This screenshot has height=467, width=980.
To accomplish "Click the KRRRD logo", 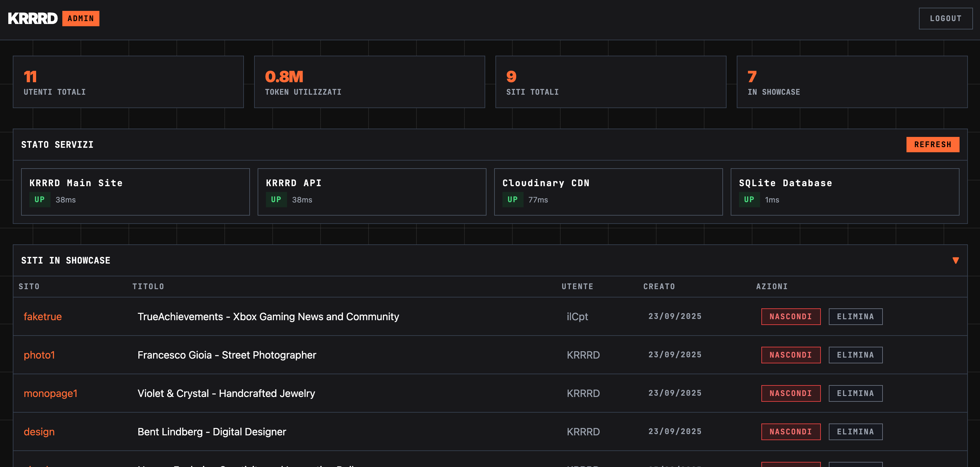I will pos(33,18).
